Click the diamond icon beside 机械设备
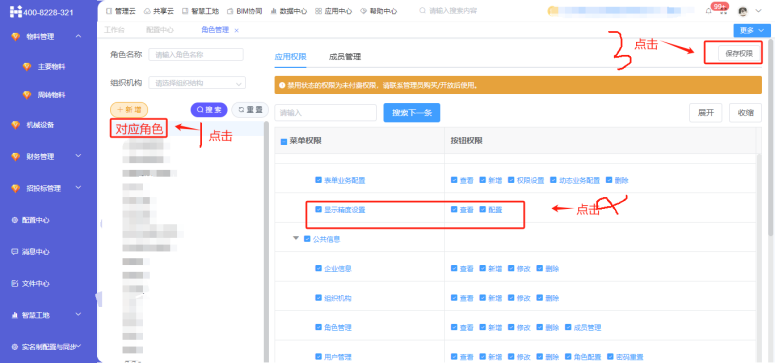775x364 pixels. 15,125
